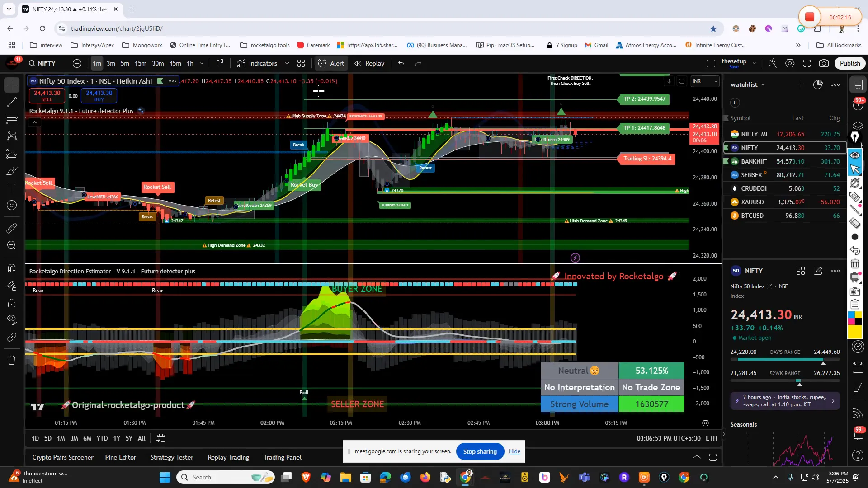The image size is (868, 488).
Task: Expand the timeframe interval dropdown
Action: point(202,63)
